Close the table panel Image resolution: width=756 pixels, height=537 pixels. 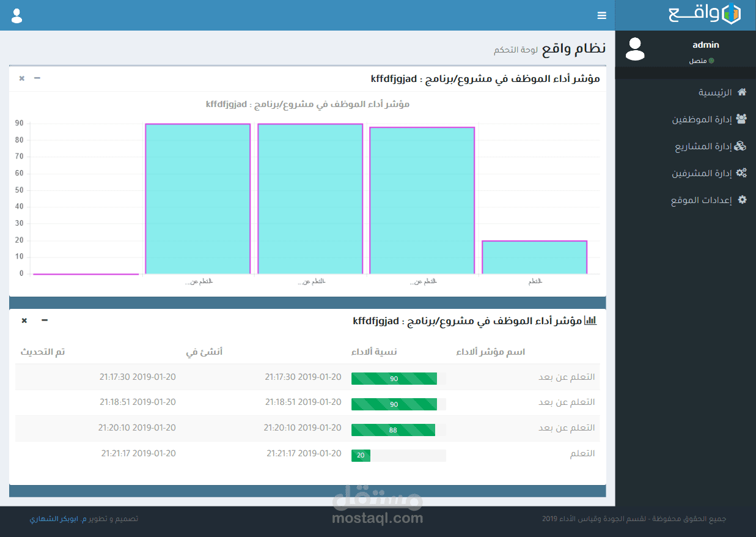point(24,320)
